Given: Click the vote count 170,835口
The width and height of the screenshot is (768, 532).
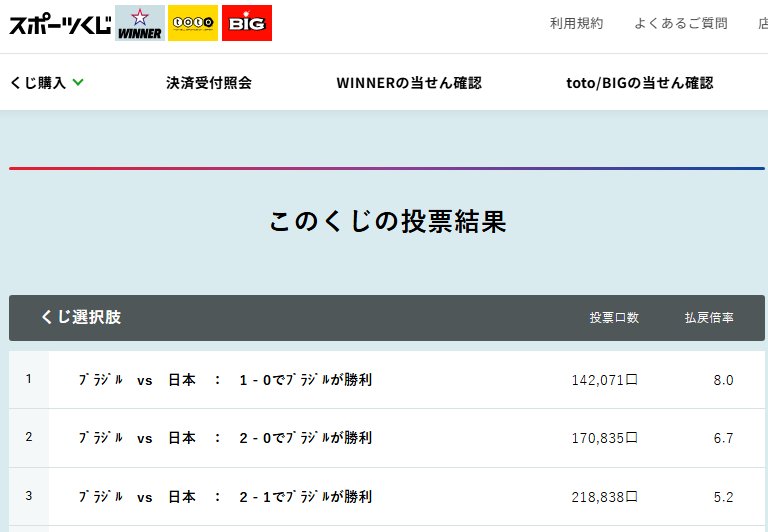Looking at the screenshot, I should coord(604,438).
